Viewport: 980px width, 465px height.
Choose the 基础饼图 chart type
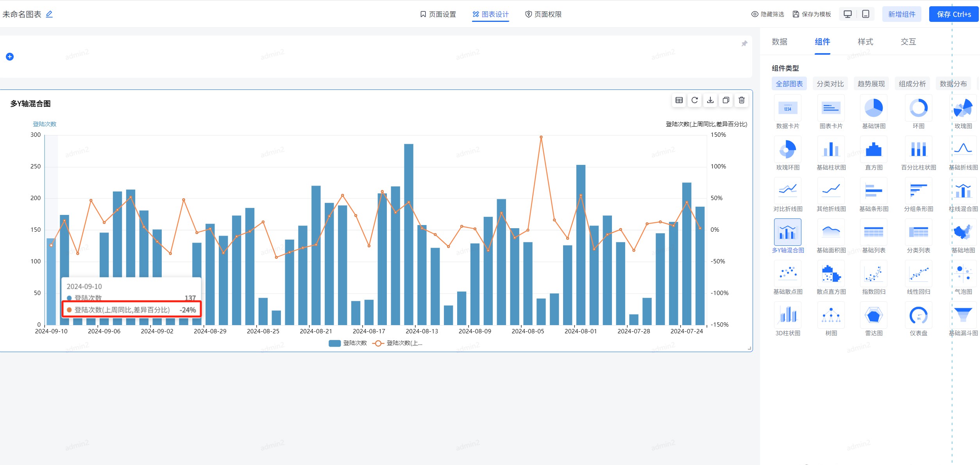point(874,113)
